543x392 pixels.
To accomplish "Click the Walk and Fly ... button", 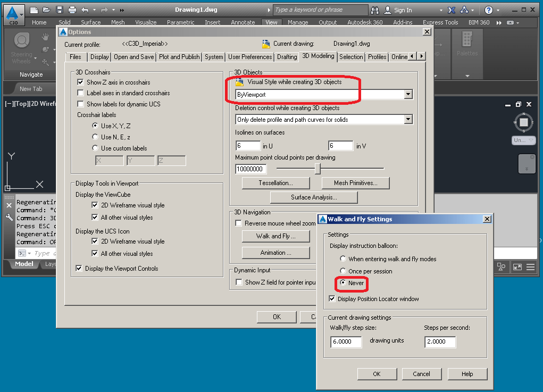I will click(x=275, y=236).
